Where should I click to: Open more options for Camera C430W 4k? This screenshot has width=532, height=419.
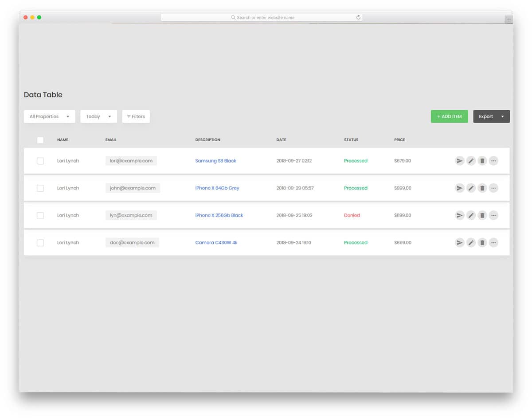pos(493,243)
